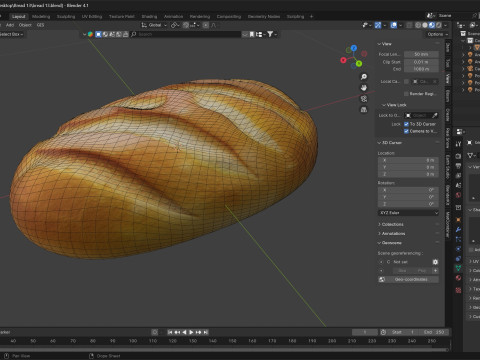Open the Texture checker properties tab
The height and width of the screenshot is (360, 480).
[458, 290]
